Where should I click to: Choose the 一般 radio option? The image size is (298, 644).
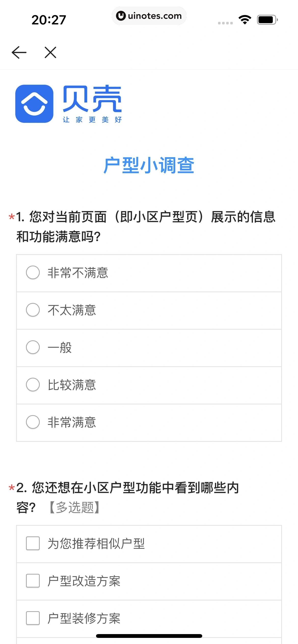coord(33,347)
